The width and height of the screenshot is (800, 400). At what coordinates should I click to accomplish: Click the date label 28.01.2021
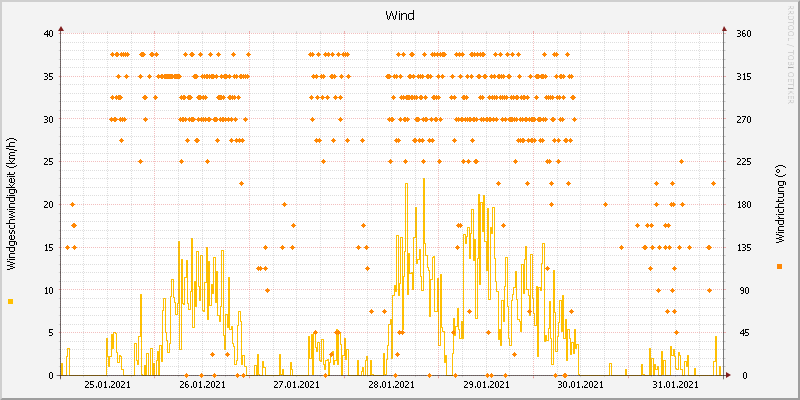click(x=391, y=384)
